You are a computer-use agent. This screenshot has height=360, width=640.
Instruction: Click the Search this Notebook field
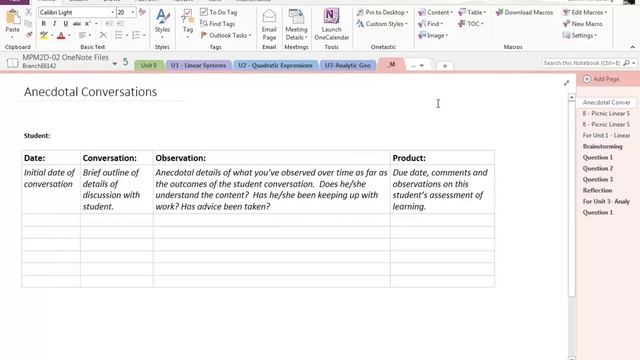582,63
